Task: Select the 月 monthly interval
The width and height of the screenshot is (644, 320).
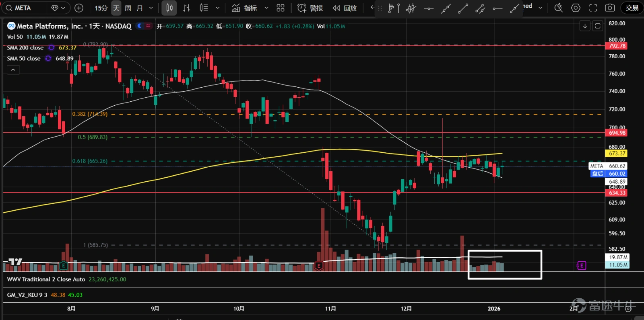Action: click(x=140, y=8)
